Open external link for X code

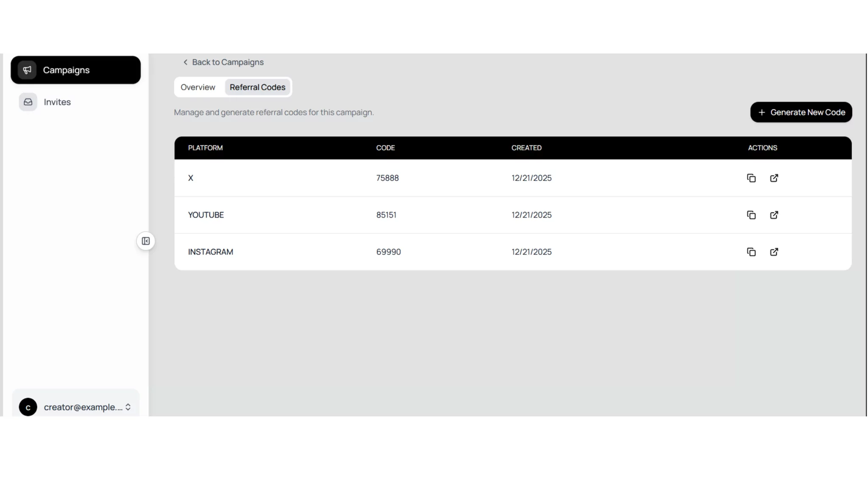click(774, 178)
